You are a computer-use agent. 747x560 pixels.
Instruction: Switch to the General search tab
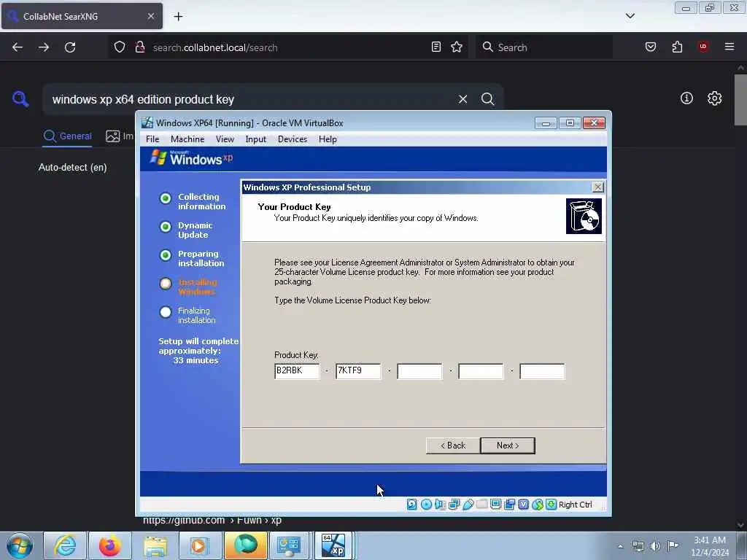click(x=67, y=136)
